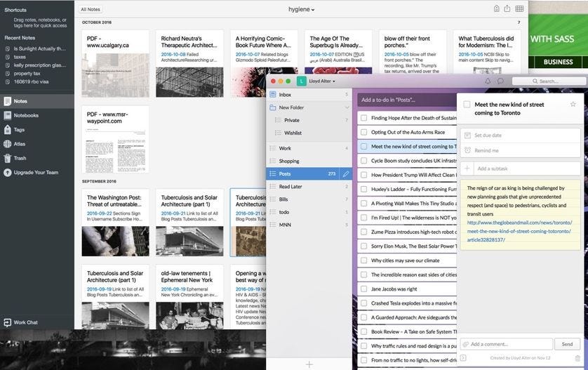Check off "Sorry Elon Musk" task
Viewport: 588px width, 370px height.
point(363,246)
